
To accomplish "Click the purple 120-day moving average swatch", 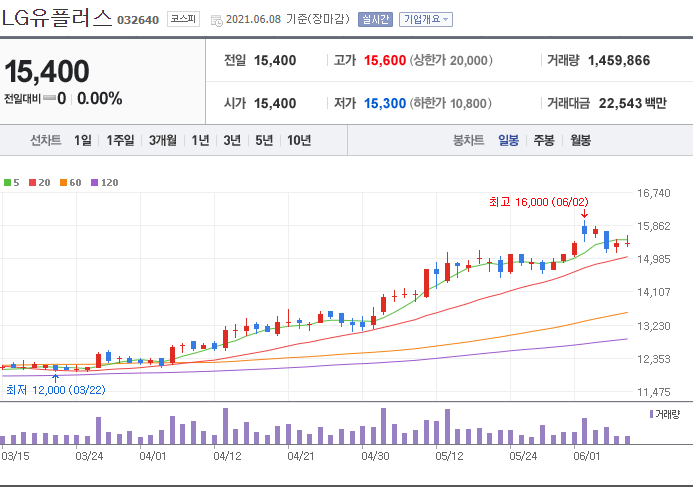I will pyautogui.click(x=94, y=183).
